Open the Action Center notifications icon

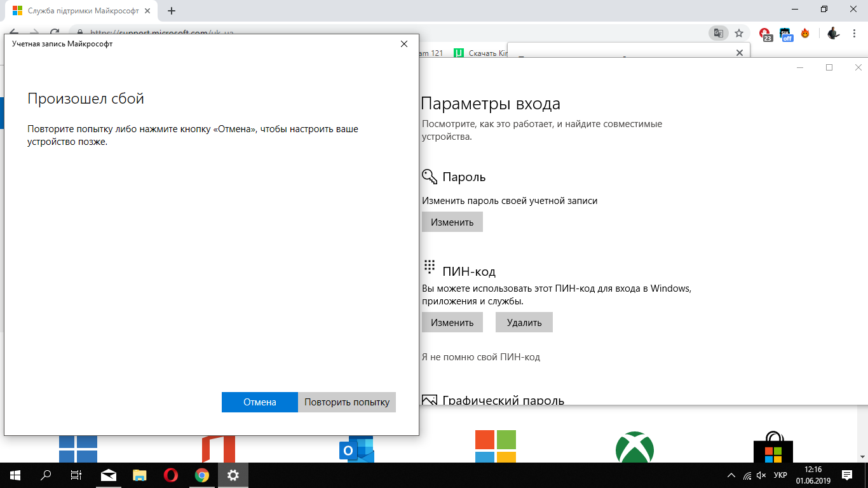847,475
